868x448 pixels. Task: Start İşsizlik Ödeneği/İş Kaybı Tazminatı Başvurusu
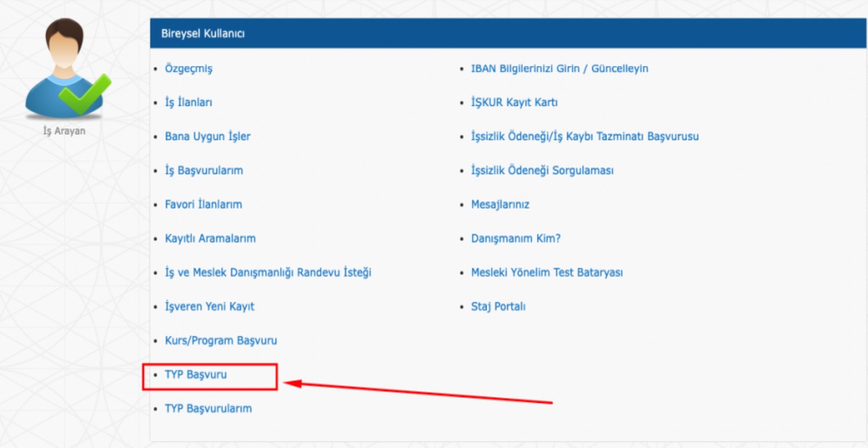click(585, 137)
